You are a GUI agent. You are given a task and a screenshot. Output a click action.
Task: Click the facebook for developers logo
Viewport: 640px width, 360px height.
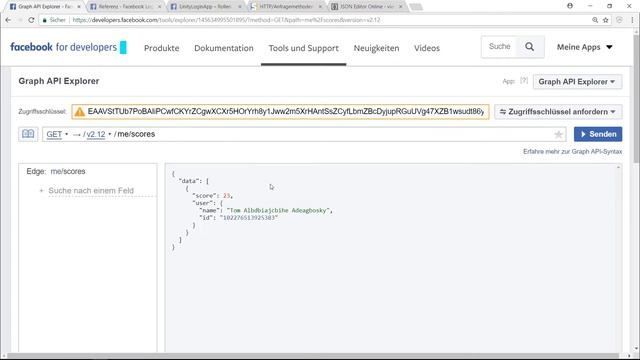(x=68, y=47)
